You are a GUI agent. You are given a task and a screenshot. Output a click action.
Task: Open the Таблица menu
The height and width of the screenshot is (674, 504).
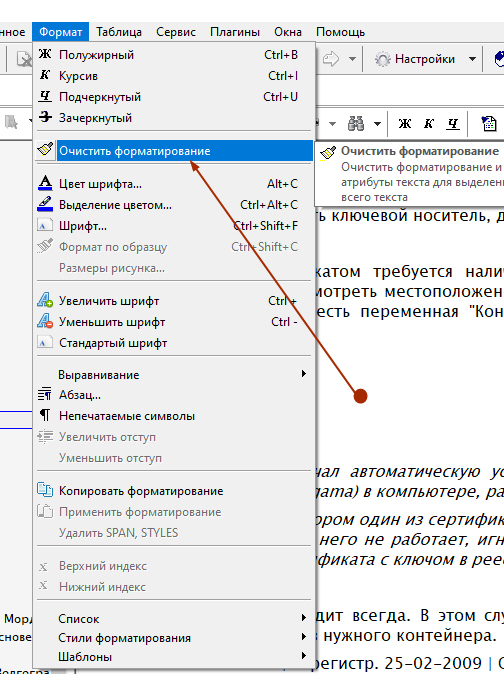click(x=119, y=32)
